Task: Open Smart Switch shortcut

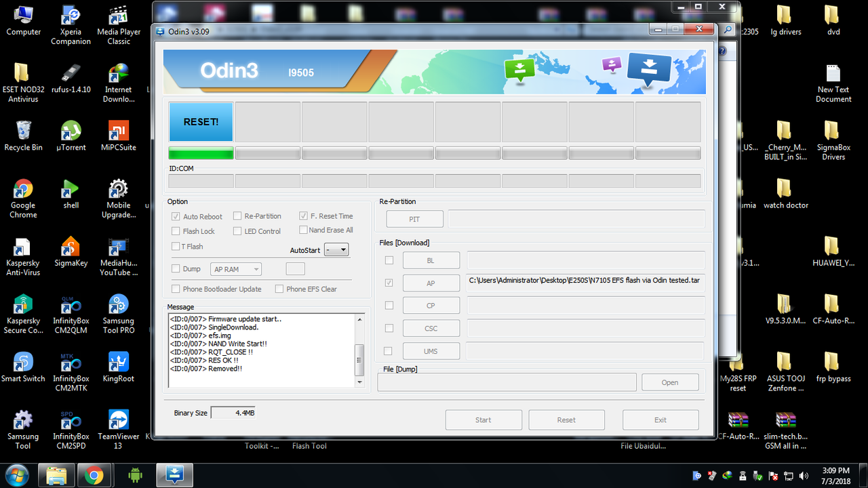Action: (23, 367)
